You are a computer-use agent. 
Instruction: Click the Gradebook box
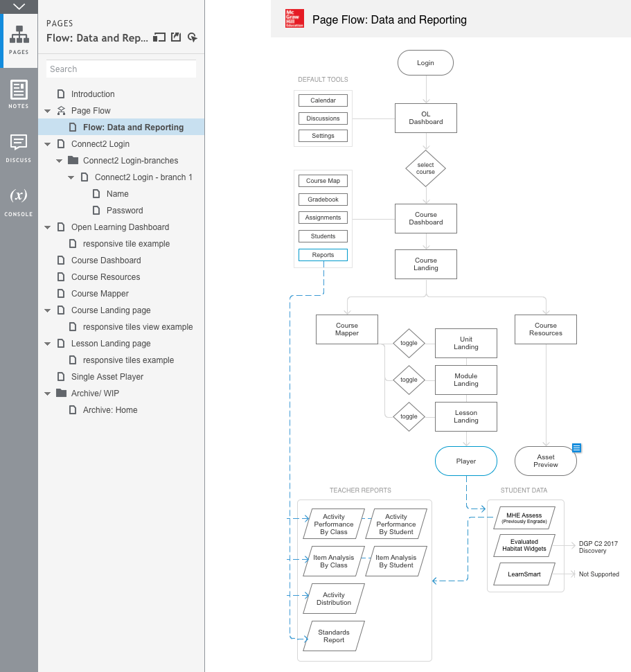tap(323, 200)
